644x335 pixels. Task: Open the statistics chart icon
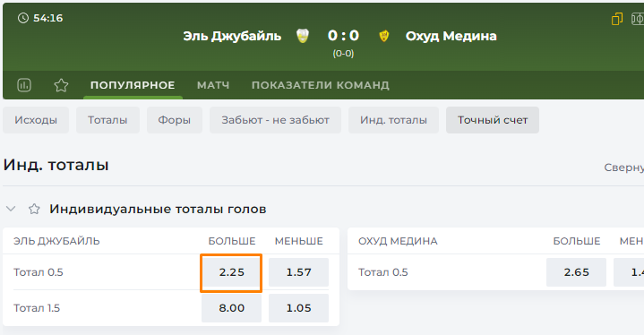[x=24, y=85]
